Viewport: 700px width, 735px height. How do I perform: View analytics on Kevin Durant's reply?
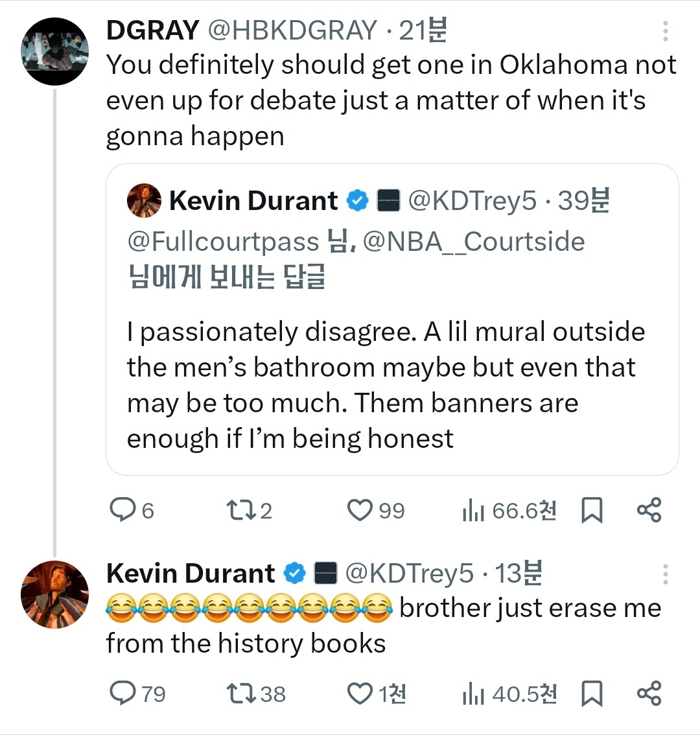[x=474, y=694]
